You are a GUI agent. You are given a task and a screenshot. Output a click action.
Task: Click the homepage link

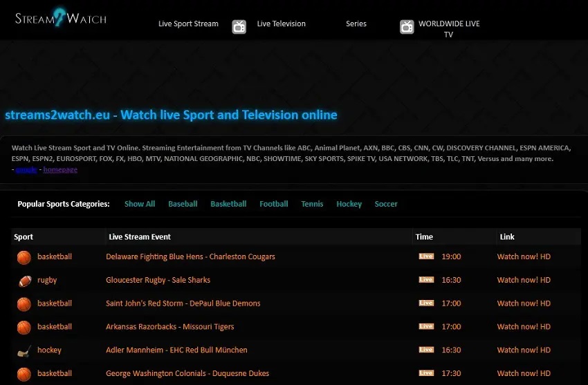coord(60,169)
